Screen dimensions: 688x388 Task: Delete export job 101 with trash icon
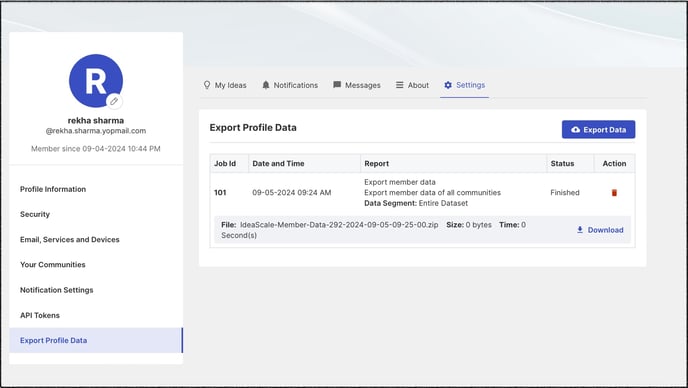click(614, 193)
